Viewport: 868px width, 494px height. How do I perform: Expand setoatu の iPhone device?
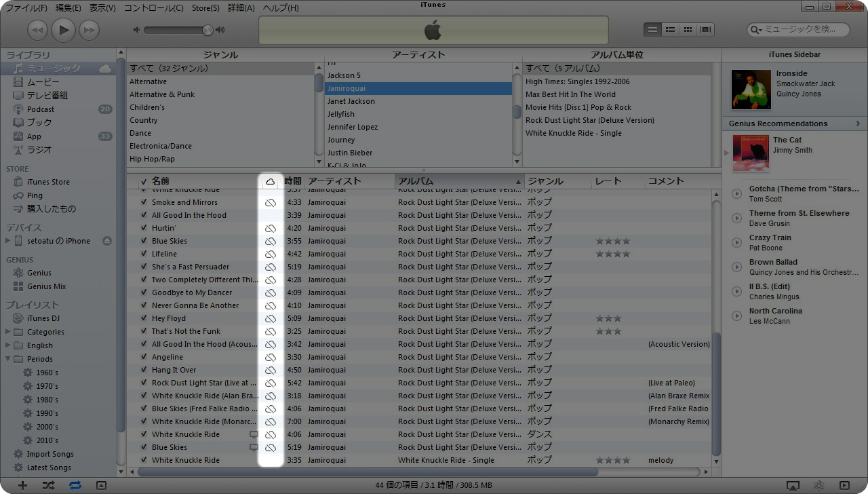[8, 241]
